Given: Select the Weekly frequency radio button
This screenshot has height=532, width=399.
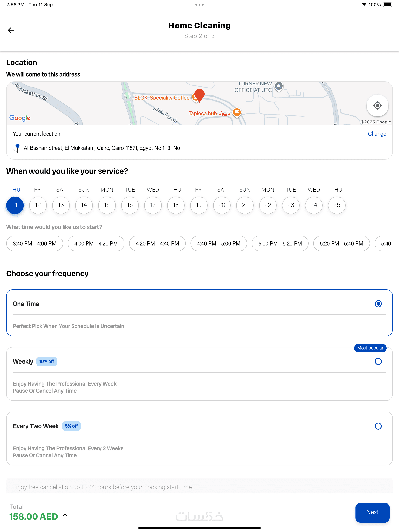Looking at the screenshot, I should click(378, 361).
